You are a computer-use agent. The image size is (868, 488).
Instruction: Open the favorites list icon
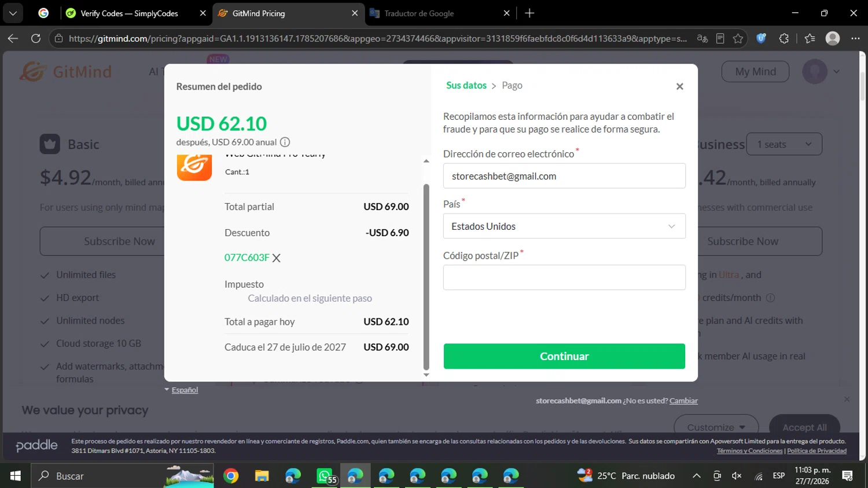coord(810,38)
